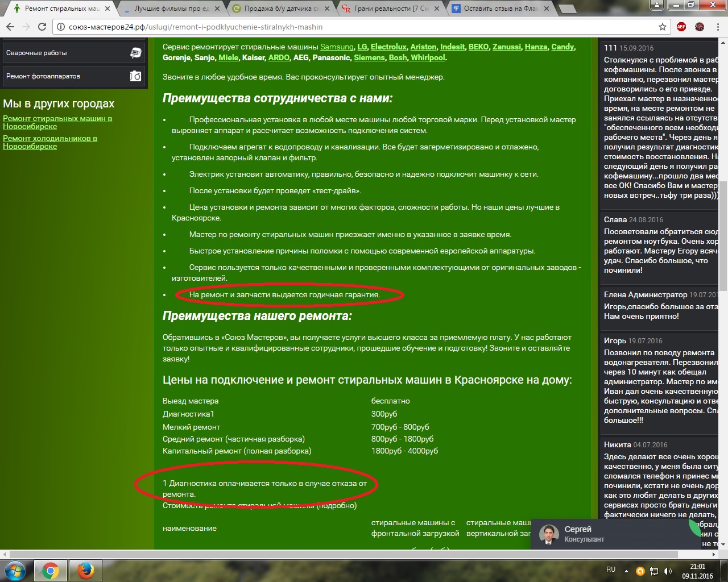Follow the Miele brand link
The height and width of the screenshot is (582, 728).
pos(229,57)
